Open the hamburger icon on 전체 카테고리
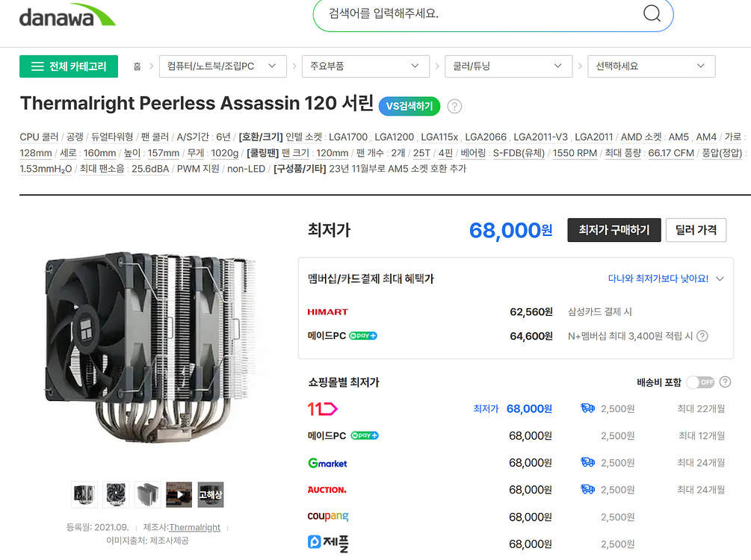The image size is (751, 560). pos(37,66)
